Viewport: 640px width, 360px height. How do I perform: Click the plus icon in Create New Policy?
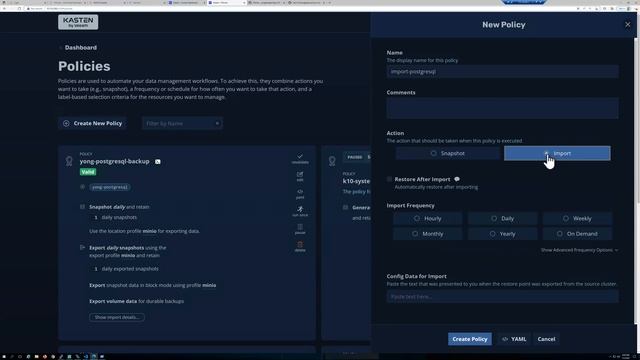coord(66,123)
